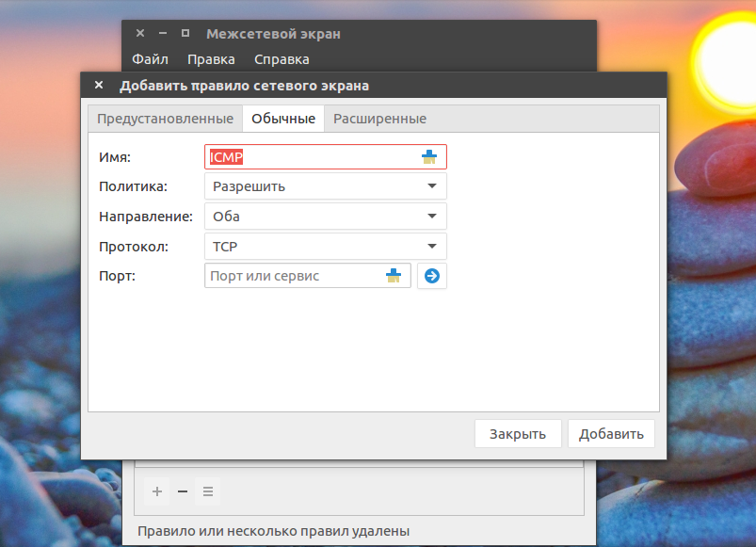
Task: Click the Протокол label
Action: pos(134,247)
